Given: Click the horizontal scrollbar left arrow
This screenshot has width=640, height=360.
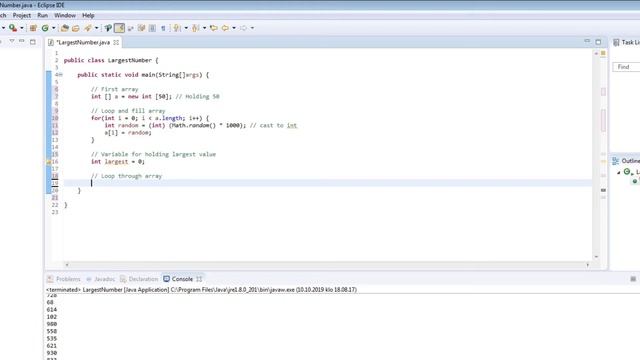Looking at the screenshot, I should coord(67,265).
